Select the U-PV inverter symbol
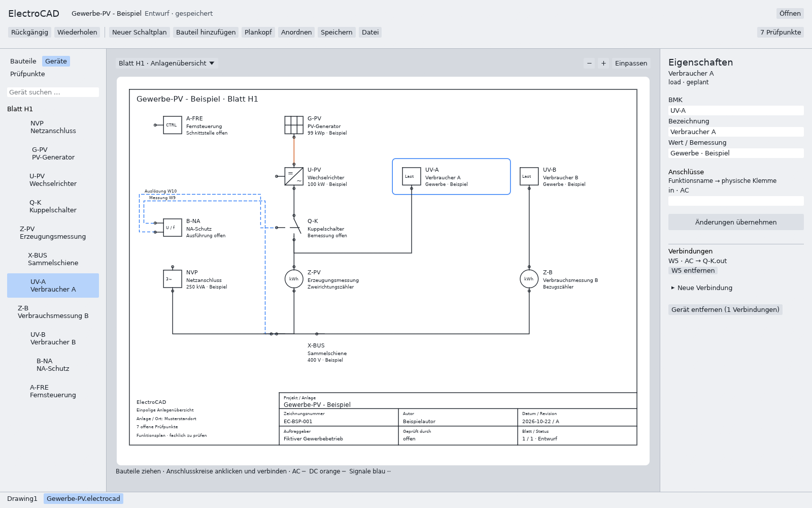This screenshot has height=508, width=812. (294, 176)
